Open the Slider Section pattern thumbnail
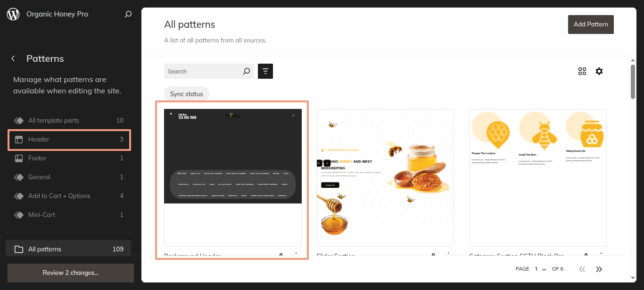The image size is (644, 290). pyautogui.click(x=385, y=177)
